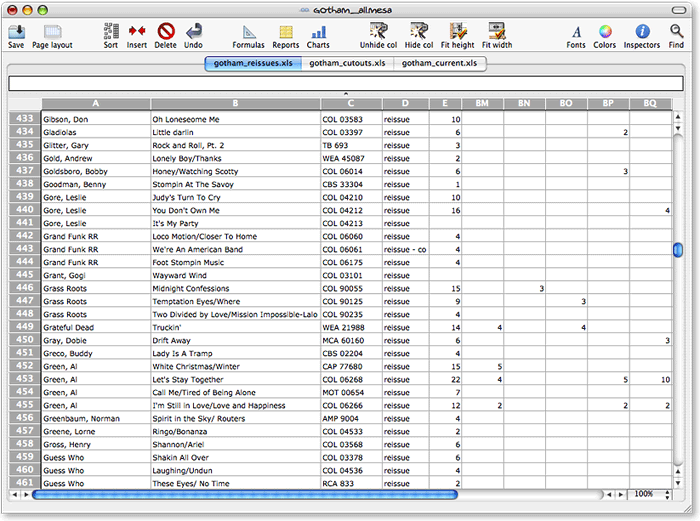
Task: Select column C header
Action: [x=351, y=104]
